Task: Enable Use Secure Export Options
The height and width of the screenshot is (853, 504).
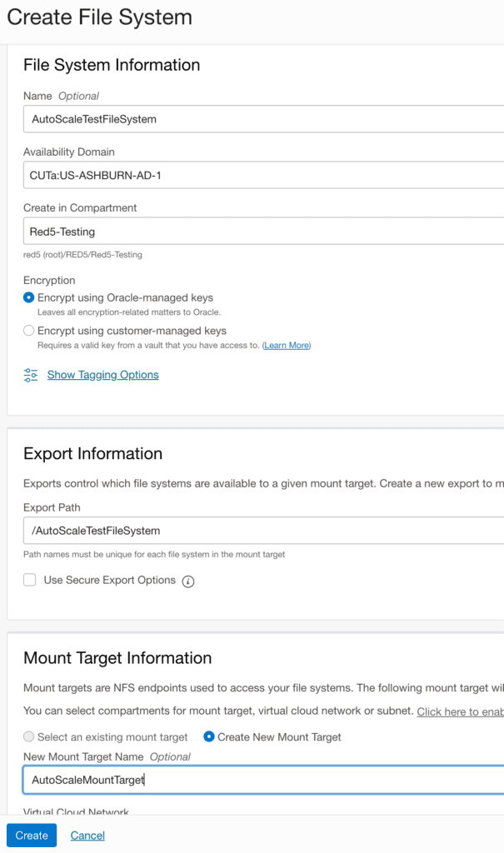Action: [28, 581]
